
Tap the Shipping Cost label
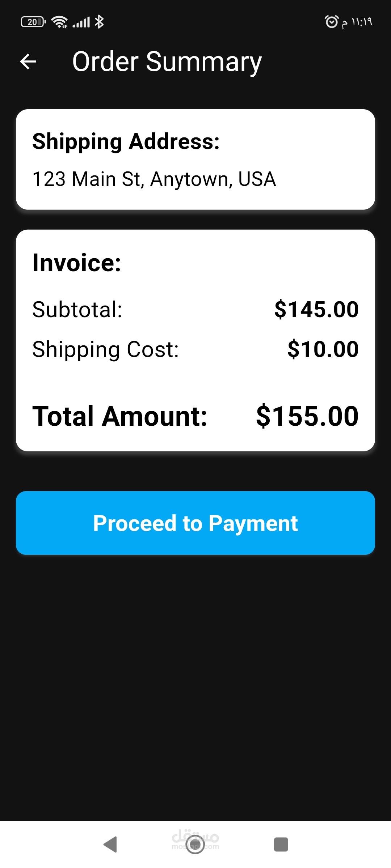(x=106, y=350)
